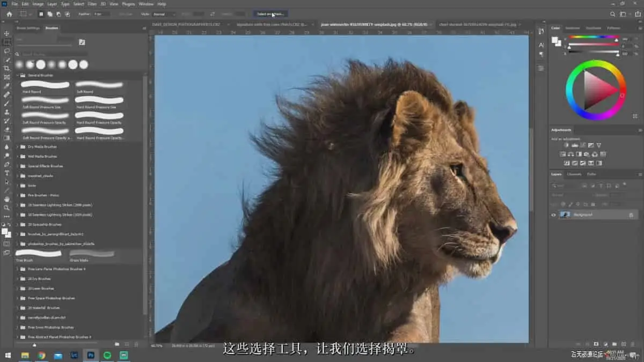
Task: Pick the Crop tool
Action: pos(7,69)
